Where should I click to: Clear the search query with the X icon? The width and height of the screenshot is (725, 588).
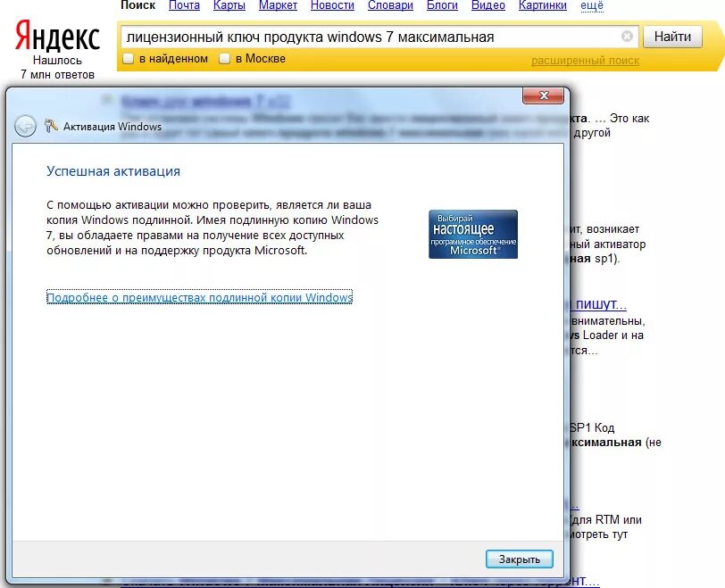coord(627,36)
